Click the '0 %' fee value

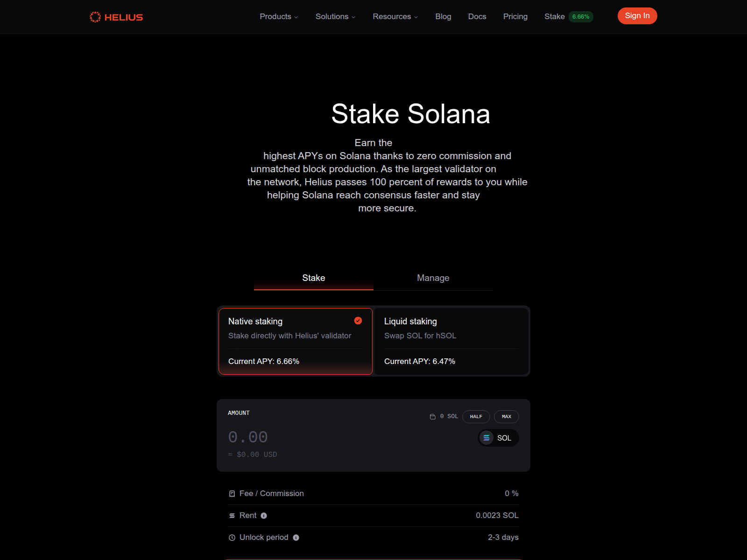512,493
